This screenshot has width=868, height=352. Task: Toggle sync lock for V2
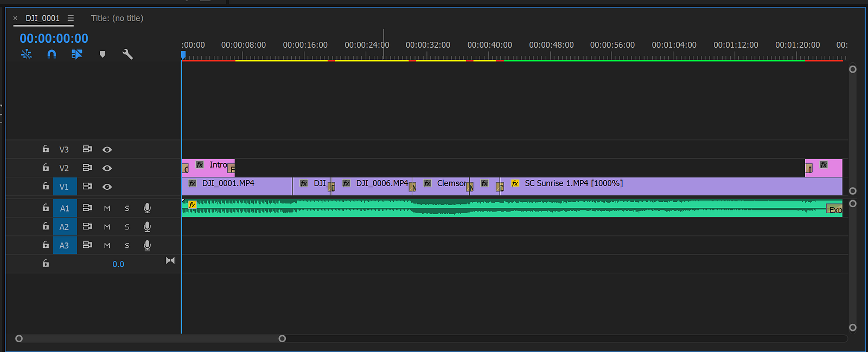pyautogui.click(x=87, y=168)
